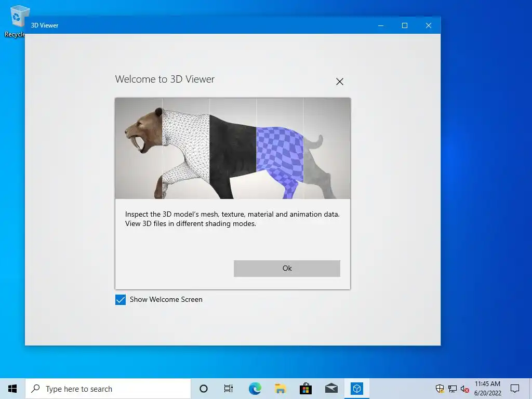Close the Welcome to 3D Viewer dialog
The image size is (532, 399).
click(x=340, y=82)
